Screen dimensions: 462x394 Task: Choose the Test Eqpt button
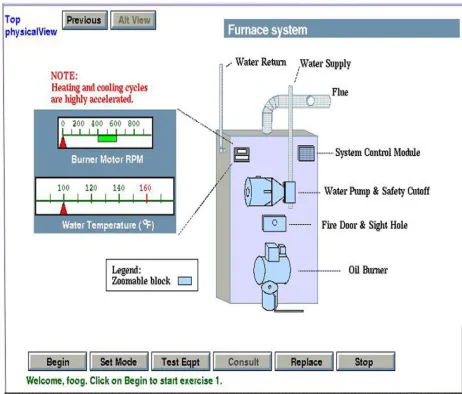pyautogui.click(x=181, y=361)
